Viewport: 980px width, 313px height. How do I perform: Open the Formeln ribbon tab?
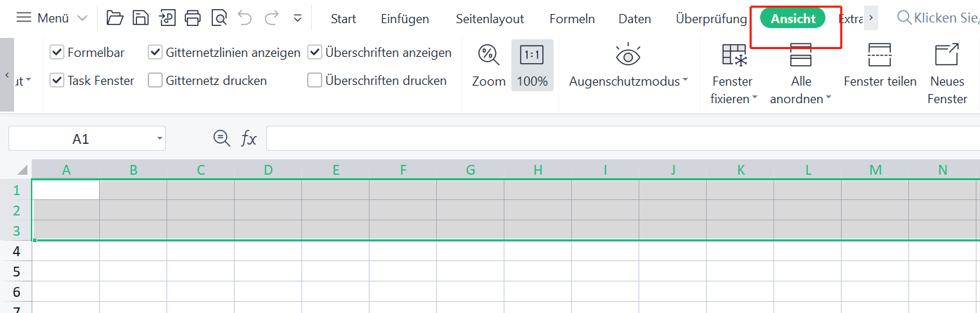(x=572, y=19)
